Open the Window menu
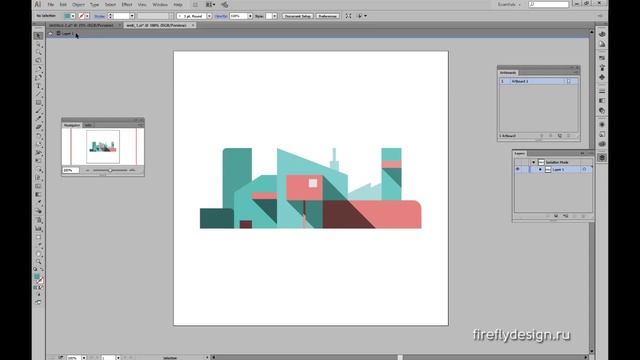Screen dimensions: 640x360 pyautogui.click(x=160, y=4)
